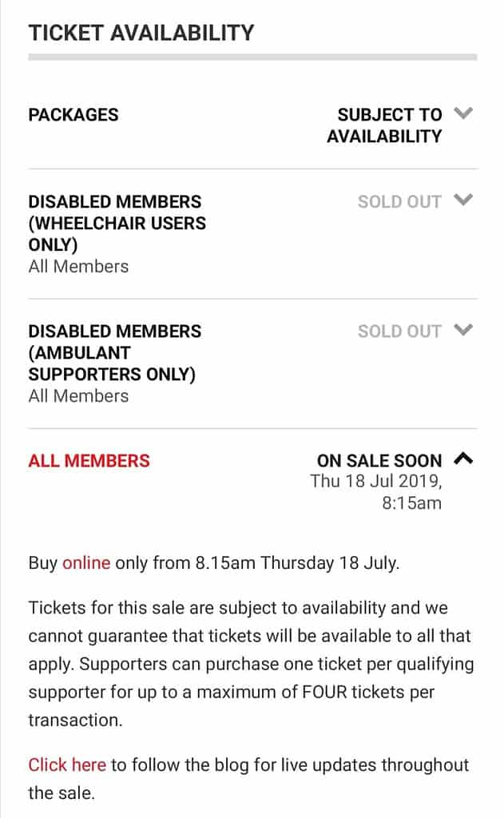This screenshot has width=504, height=818.
Task: Click 'All Members' subtitle under ambulant supporters
Action: click(x=78, y=396)
